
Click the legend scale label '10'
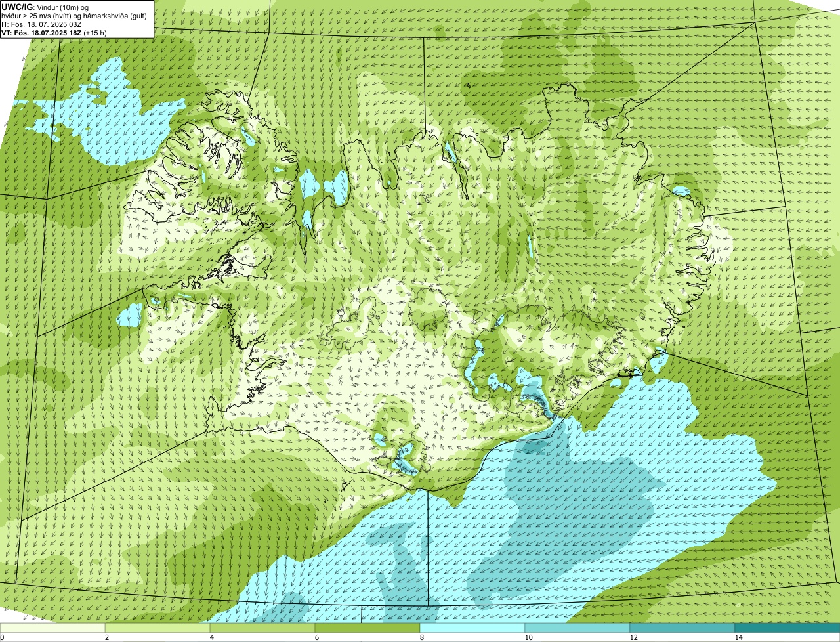coord(528,637)
